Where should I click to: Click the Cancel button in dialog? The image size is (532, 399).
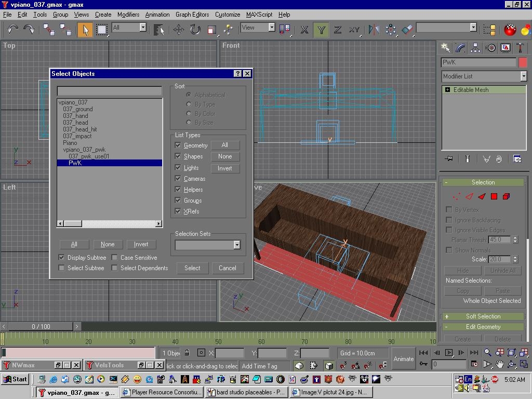pyautogui.click(x=227, y=268)
